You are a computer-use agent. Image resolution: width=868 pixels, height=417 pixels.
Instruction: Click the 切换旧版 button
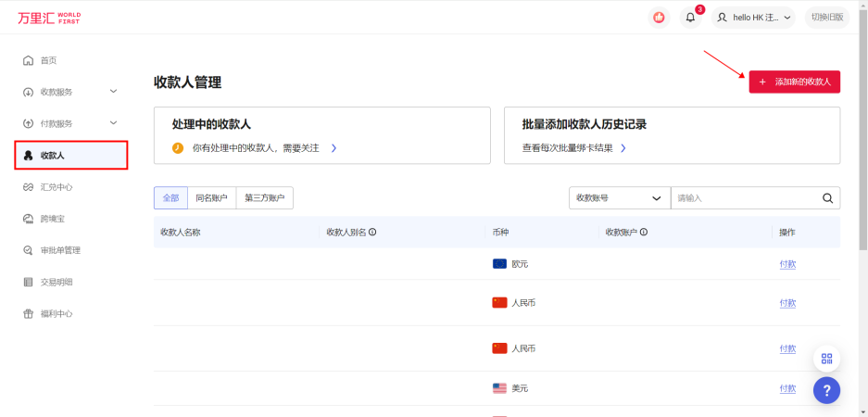pos(826,18)
